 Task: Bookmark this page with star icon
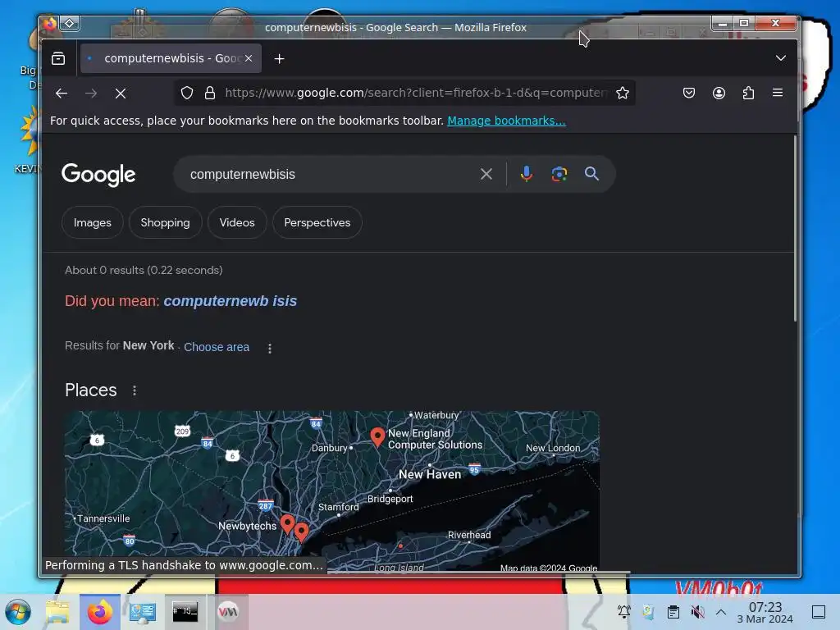coord(622,93)
